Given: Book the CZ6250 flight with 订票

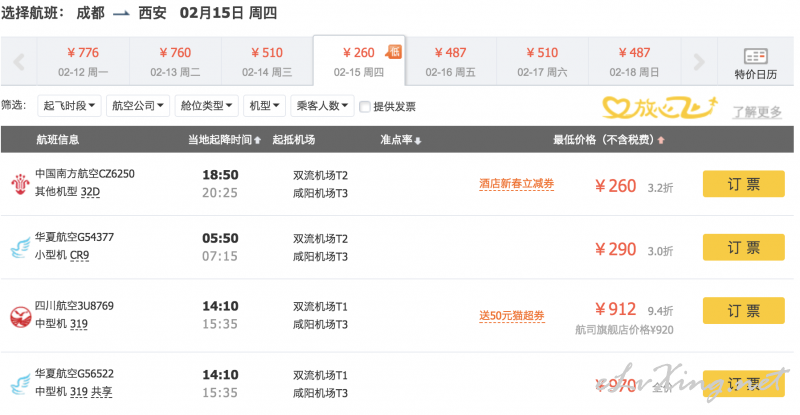Looking at the screenshot, I should click(x=743, y=185).
